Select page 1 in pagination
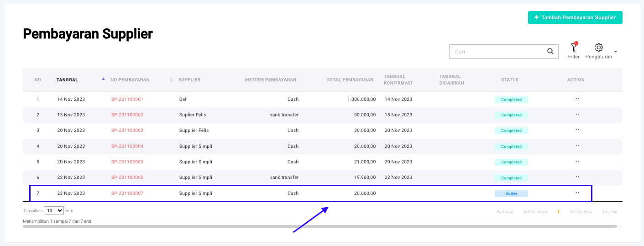Viewport: 644px width, 246px height. pyautogui.click(x=558, y=212)
